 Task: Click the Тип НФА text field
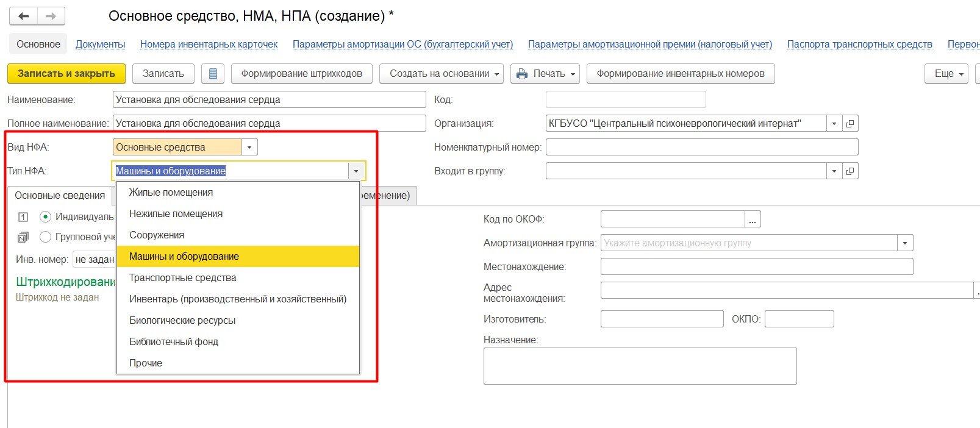pos(231,171)
